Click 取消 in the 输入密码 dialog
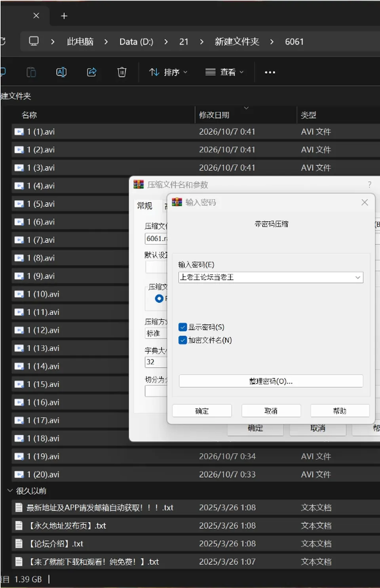 pos(271,411)
